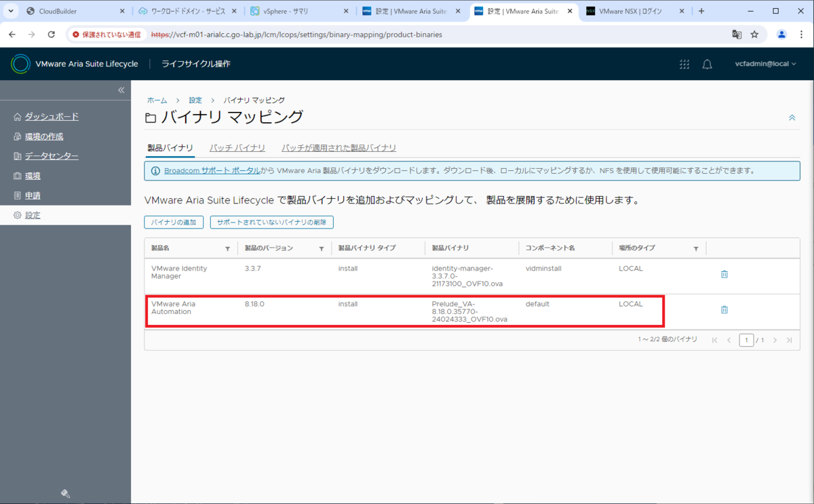Click the VMware Aria Suite Lifecycle logo
The height and width of the screenshot is (504, 814).
[20, 64]
